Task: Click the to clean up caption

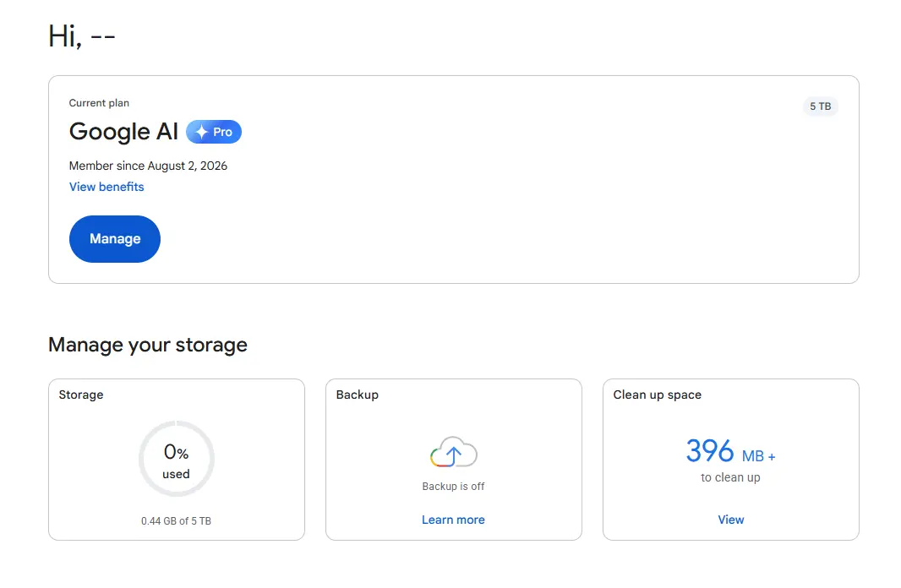Action: [730, 477]
